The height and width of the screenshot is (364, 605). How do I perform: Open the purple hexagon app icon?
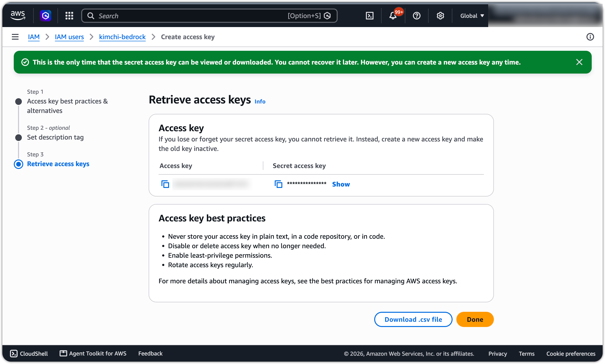[45, 16]
